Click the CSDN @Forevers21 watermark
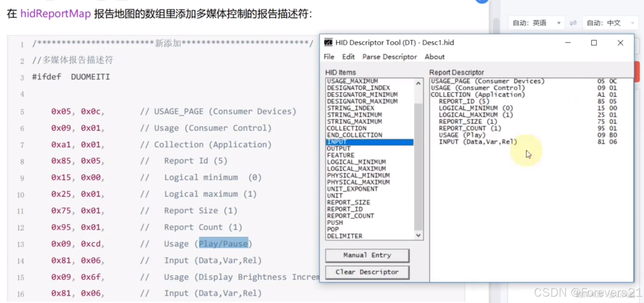This screenshot has width=644, height=303. pos(588,292)
